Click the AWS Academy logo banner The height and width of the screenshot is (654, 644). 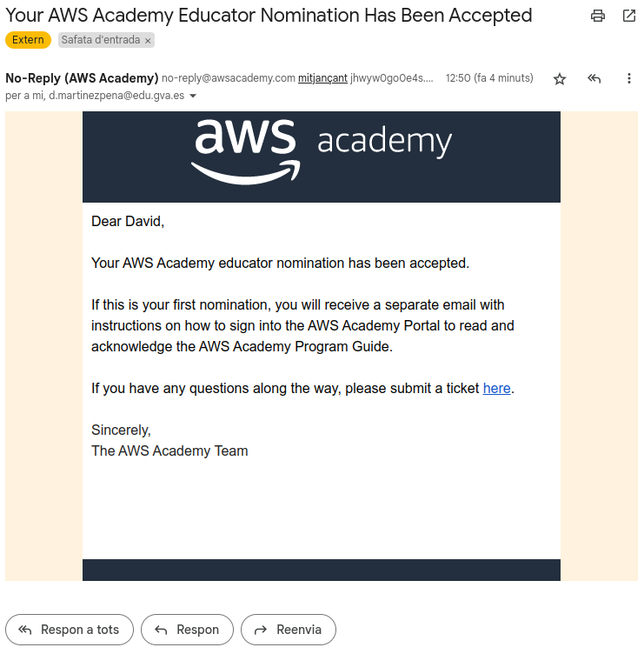322,153
